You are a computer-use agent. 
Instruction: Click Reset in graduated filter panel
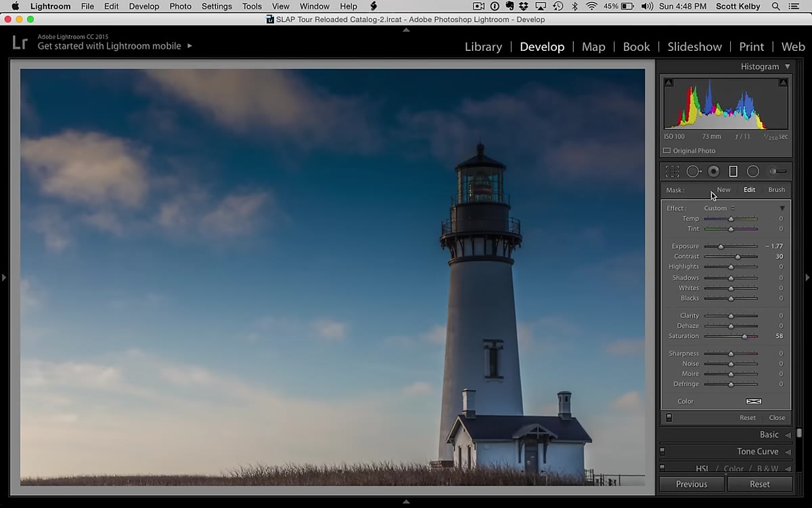[747, 417]
